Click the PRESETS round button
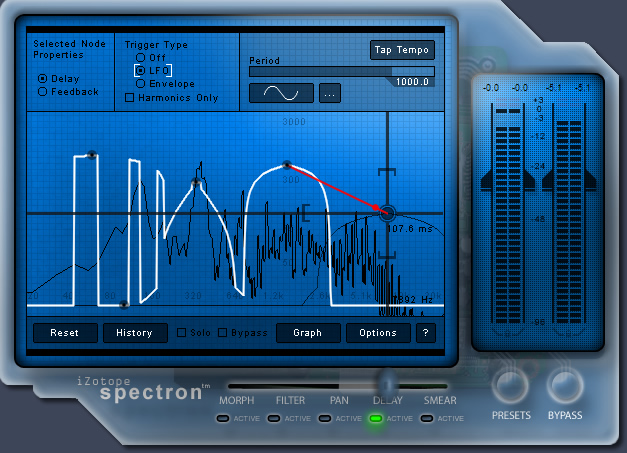627x453 pixels. click(511, 386)
